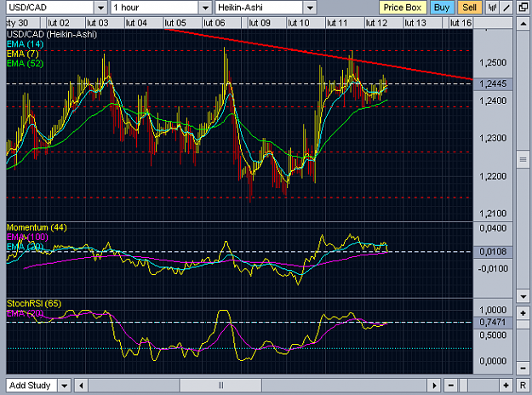This screenshot has width=532, height=395.
Task: Click the 1,0000 StochRSI axis label
Action: tap(493, 310)
